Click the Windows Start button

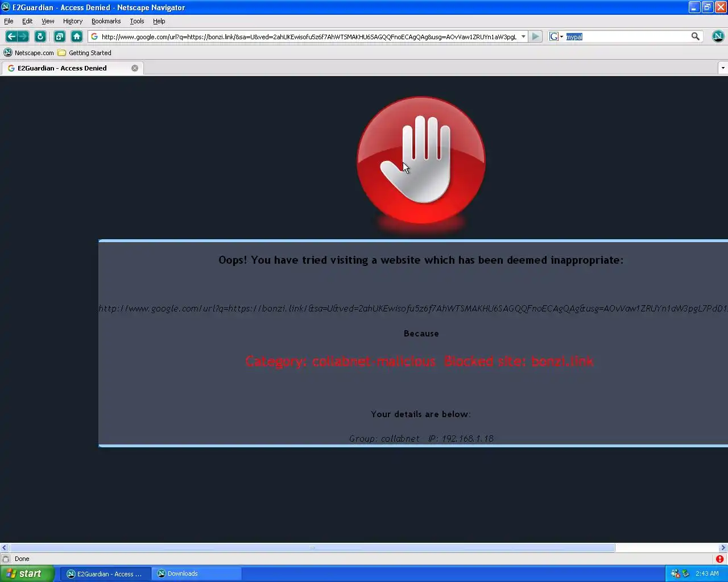[27, 573]
